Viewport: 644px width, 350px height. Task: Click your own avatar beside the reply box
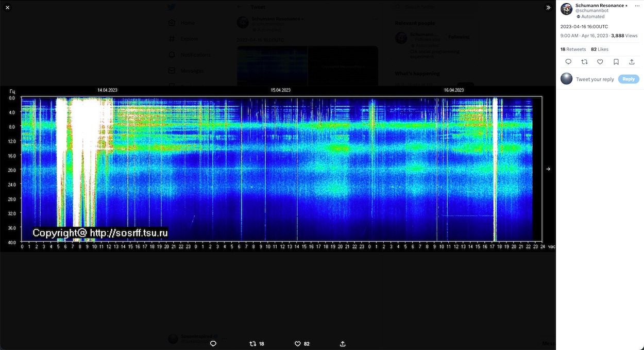click(566, 78)
